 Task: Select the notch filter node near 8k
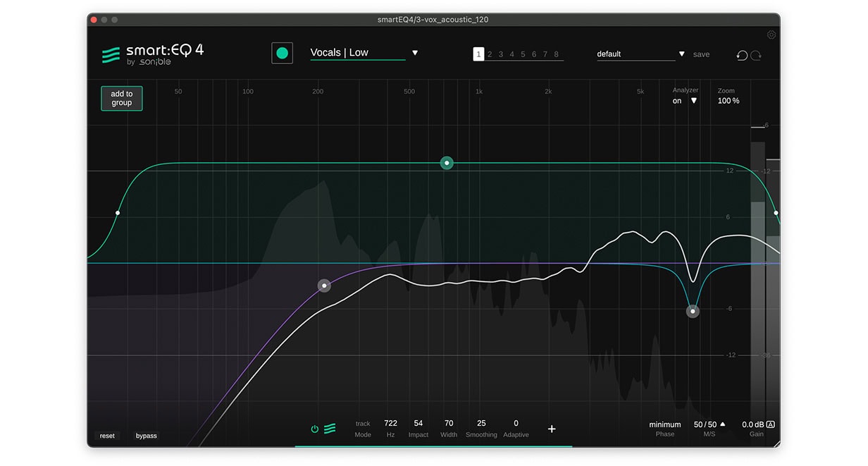(693, 311)
